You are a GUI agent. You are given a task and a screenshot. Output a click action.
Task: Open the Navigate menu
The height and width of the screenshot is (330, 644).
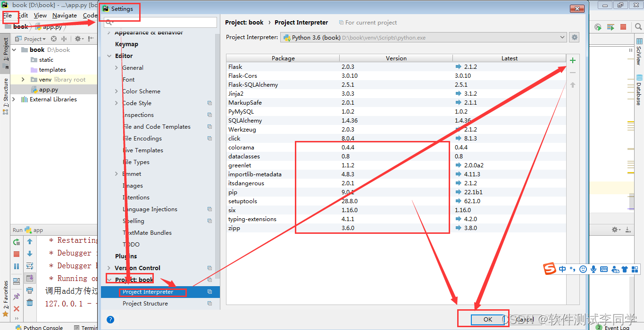(x=65, y=16)
